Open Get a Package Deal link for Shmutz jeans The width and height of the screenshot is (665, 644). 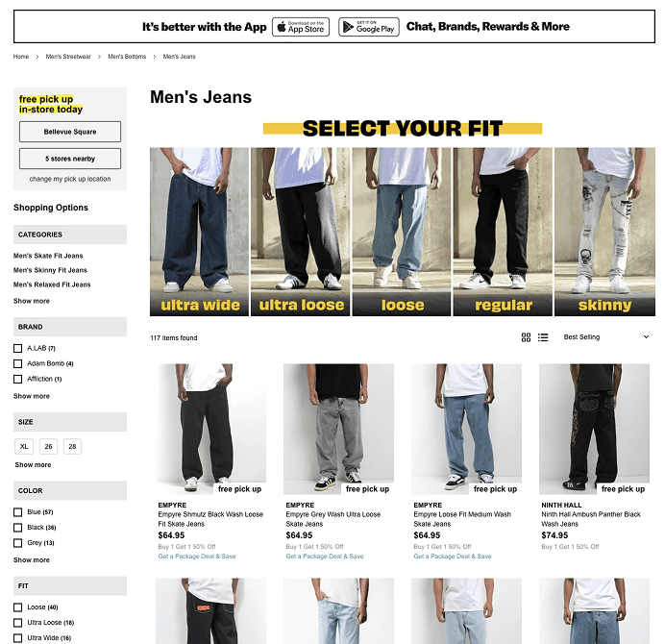tap(197, 557)
